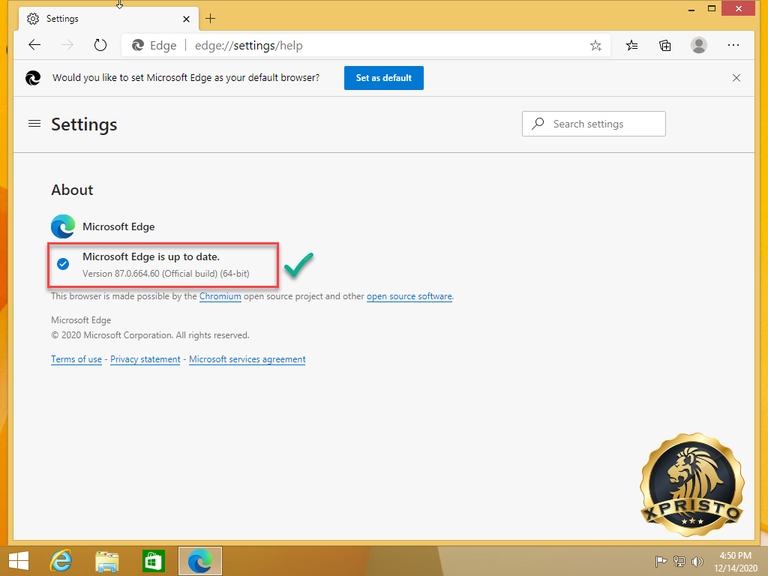Click the Microsoft Edge taskbar icon
This screenshot has width=768, height=576.
point(200,561)
